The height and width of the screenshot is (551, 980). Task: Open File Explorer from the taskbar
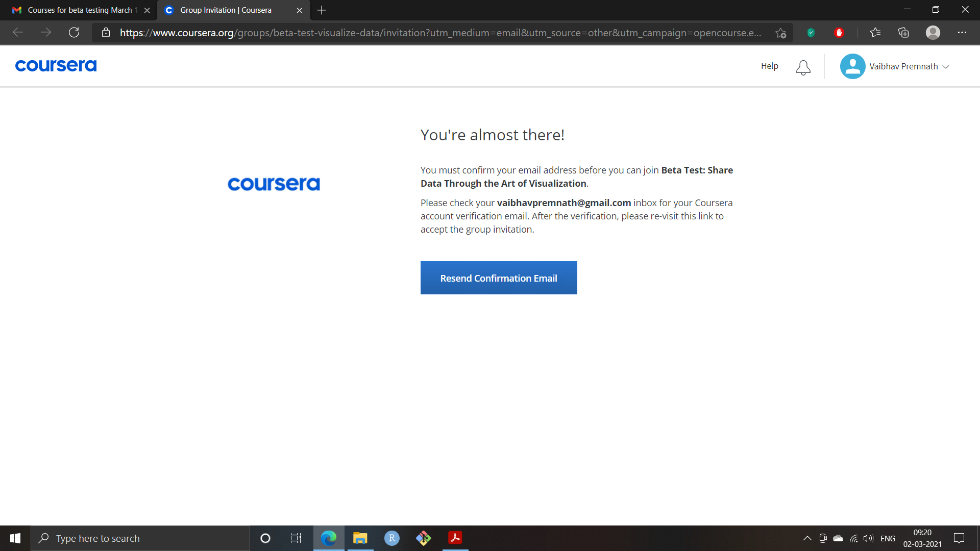[360, 538]
